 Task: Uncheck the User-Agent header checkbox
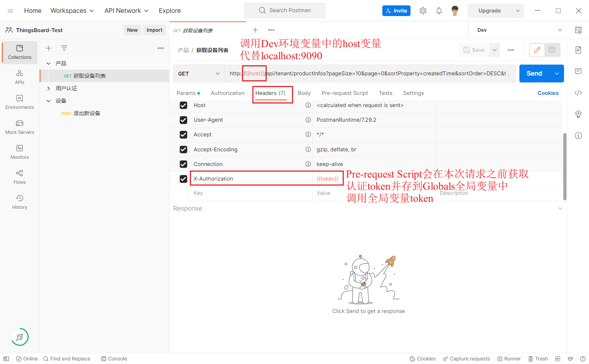(183, 120)
